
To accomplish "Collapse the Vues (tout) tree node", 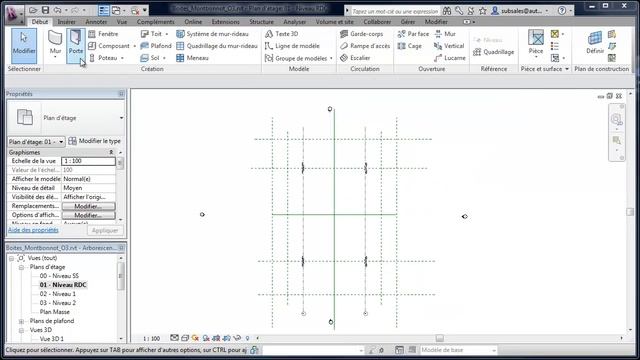I will tap(11, 258).
